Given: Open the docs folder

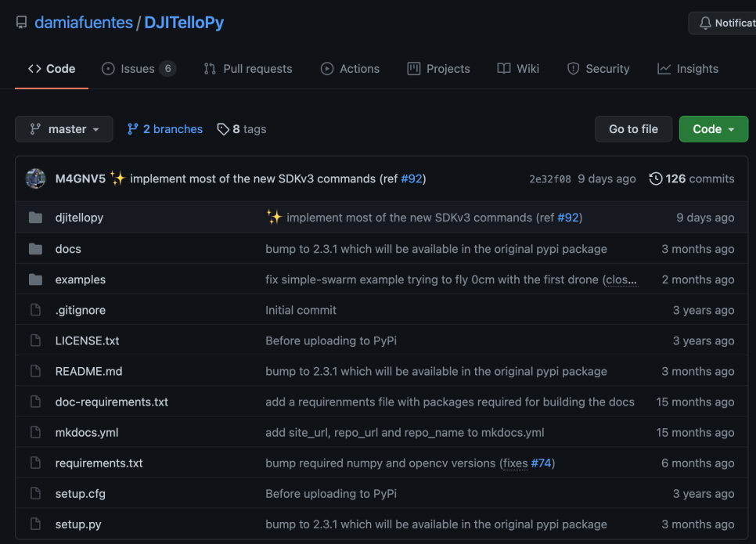Looking at the screenshot, I should pyautogui.click(x=68, y=249).
